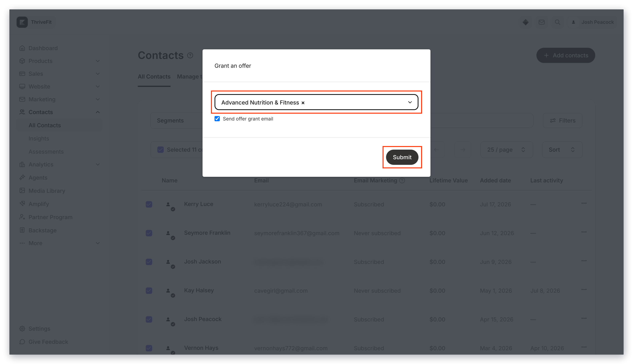Open more options for Josh Jackson
This screenshot has width=633, height=364.
click(x=584, y=261)
